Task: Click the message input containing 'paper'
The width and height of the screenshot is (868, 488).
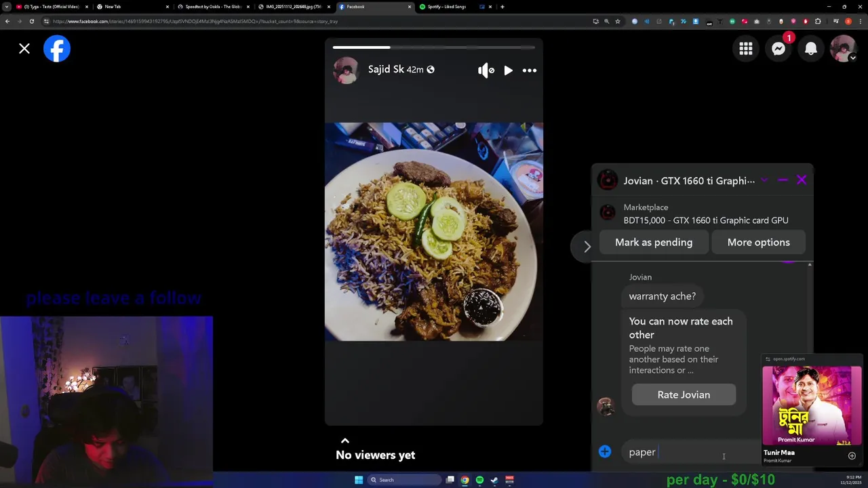Action: pos(690,452)
